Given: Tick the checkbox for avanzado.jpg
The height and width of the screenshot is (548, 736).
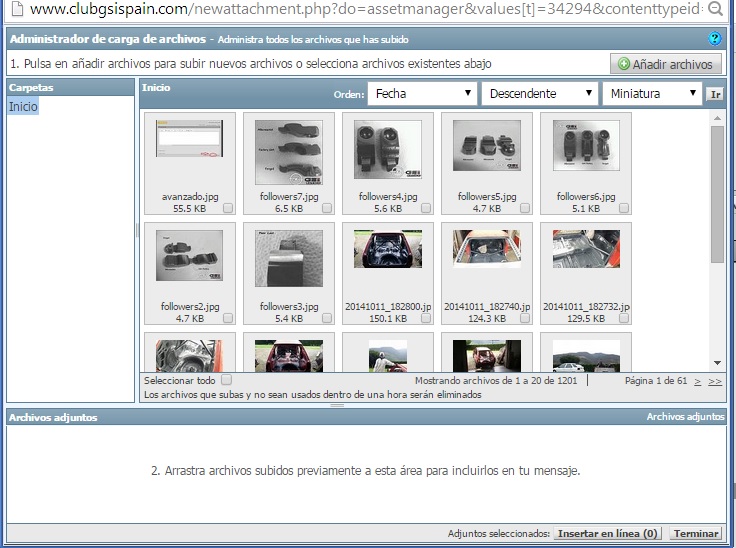Looking at the screenshot, I should click(x=228, y=209).
